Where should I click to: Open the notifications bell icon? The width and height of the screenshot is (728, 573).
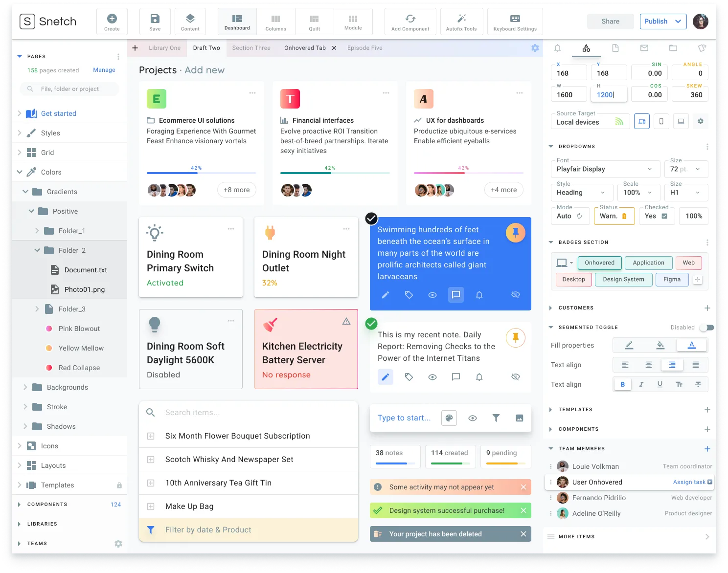click(x=557, y=48)
